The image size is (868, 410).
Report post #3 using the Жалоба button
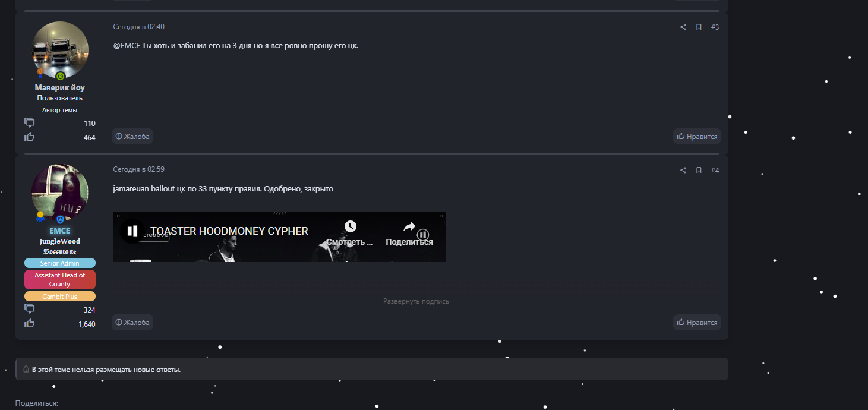pyautogui.click(x=132, y=137)
